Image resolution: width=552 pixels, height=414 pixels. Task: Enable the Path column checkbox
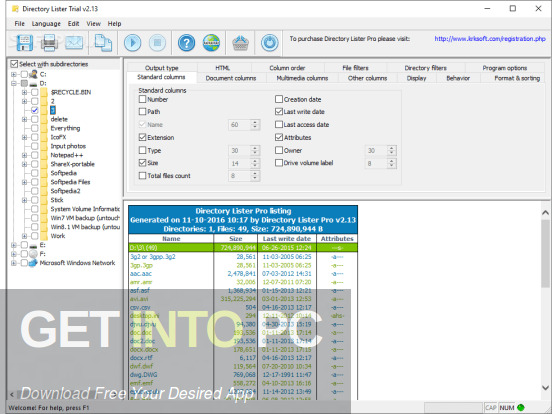pos(143,112)
